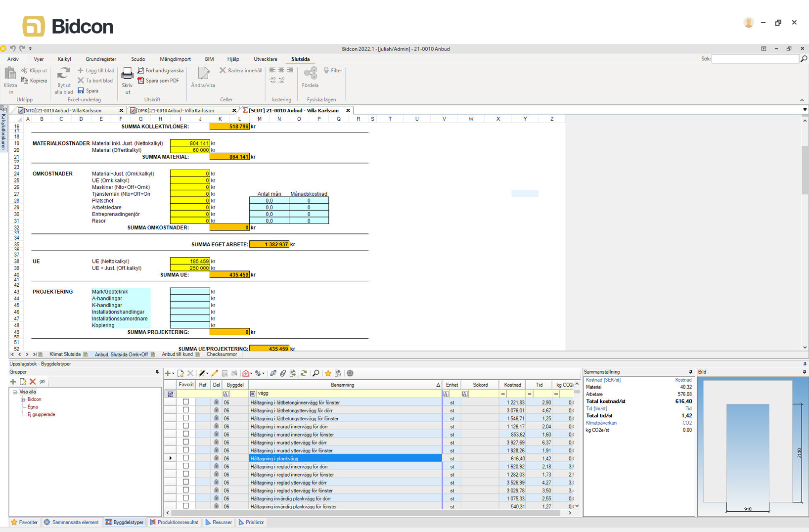Click the Spara floppy disk icon
The height and width of the screenshot is (532, 809).
coord(81,91)
